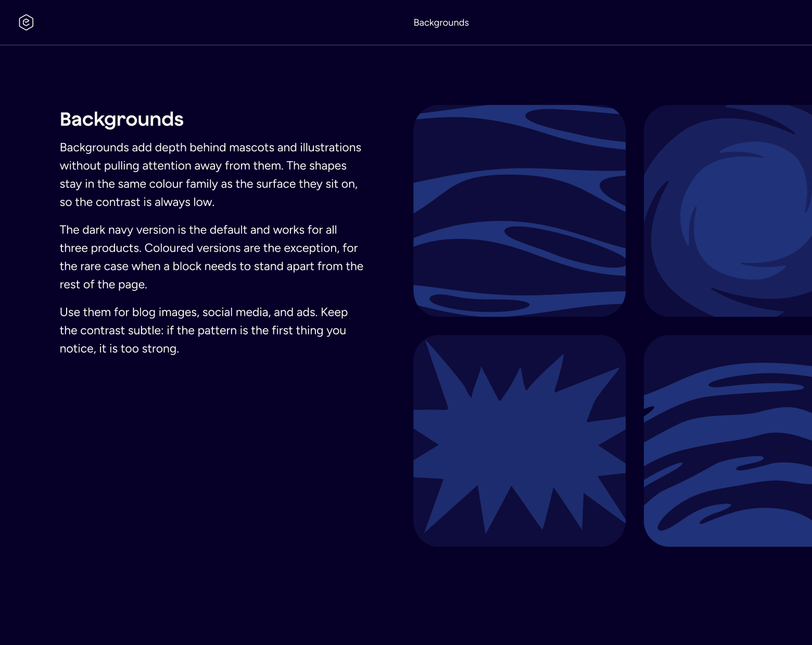Click paragraph starting 'Backgrounds add depth behind mascots'
Viewport: 812px width, 645px height.
[x=211, y=175]
